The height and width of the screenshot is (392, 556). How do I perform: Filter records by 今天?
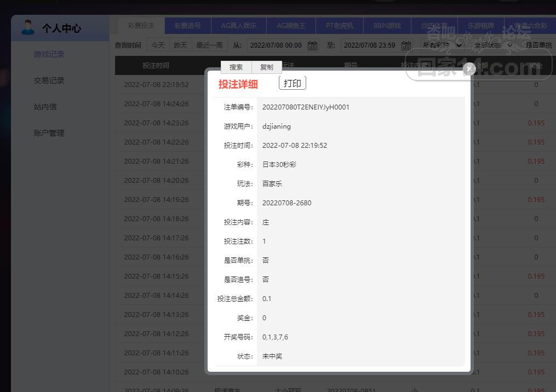tap(158, 45)
